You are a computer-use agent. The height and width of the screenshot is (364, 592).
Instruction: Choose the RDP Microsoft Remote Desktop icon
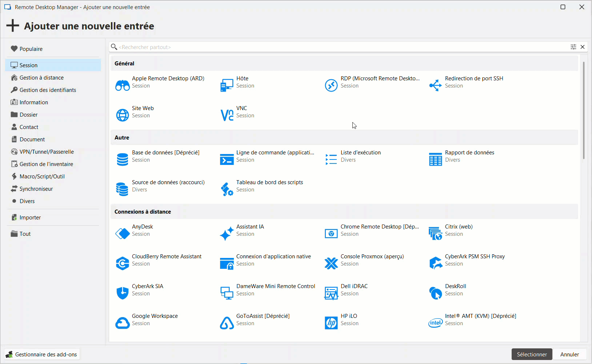click(331, 85)
